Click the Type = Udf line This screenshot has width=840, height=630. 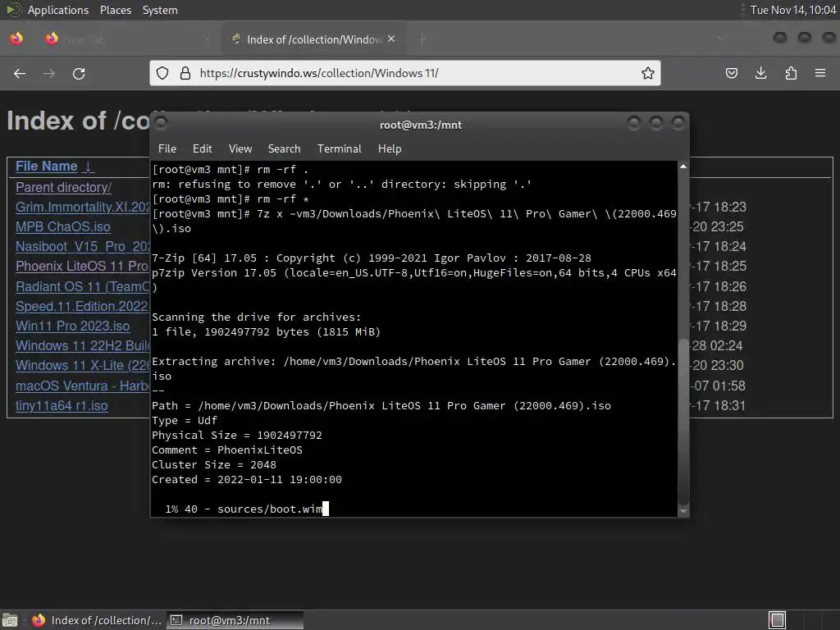185,421
